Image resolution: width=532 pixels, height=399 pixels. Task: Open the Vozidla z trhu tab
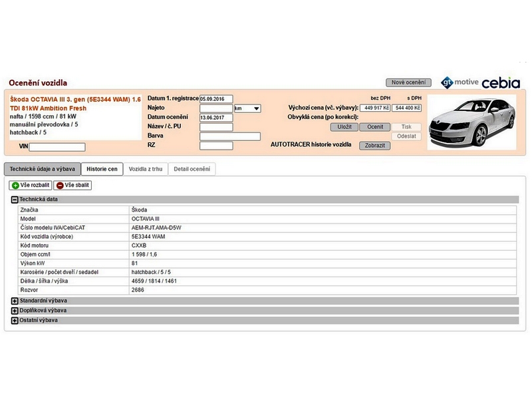146,169
